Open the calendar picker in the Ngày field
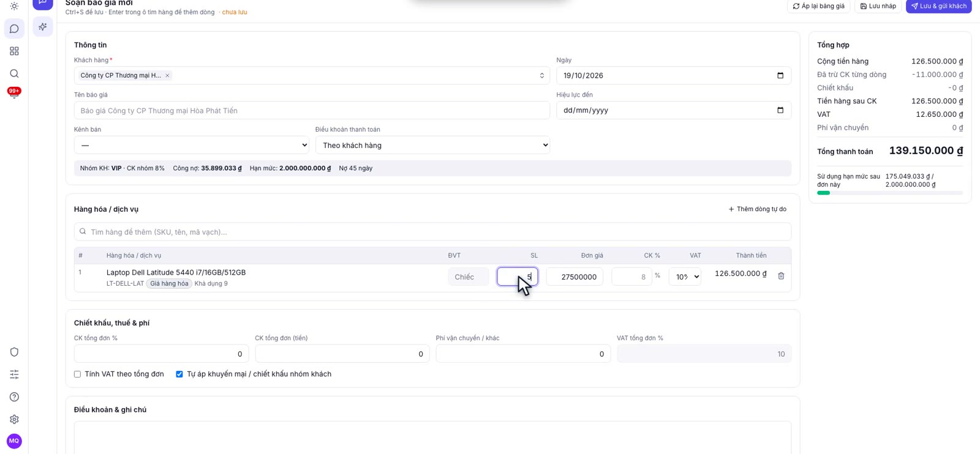Screen dimensions: 980x454 780,76
